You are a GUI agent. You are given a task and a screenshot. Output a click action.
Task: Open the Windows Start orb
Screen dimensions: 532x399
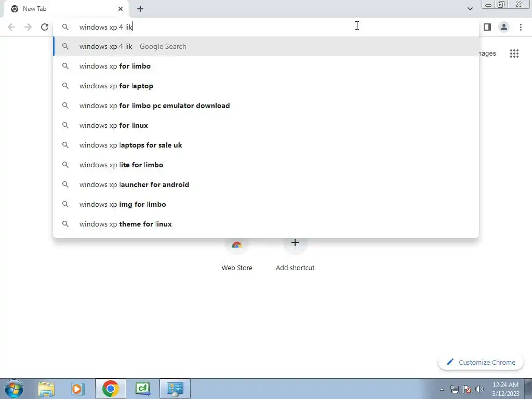[14, 389]
